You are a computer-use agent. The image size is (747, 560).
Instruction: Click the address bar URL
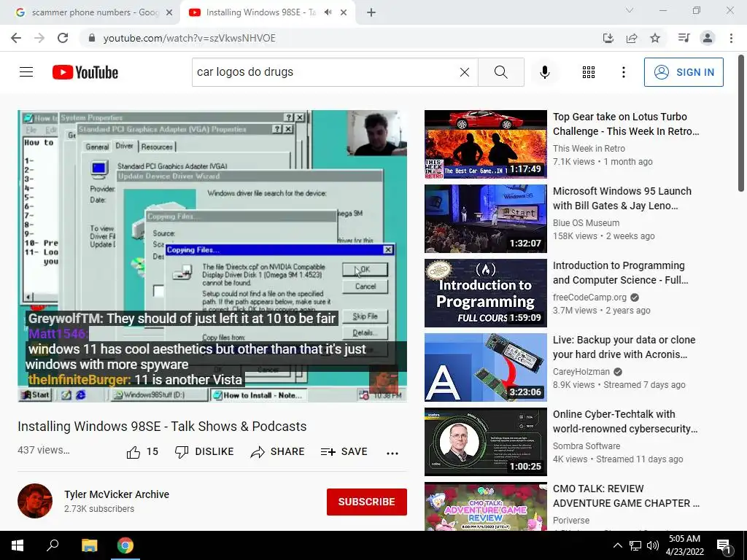click(190, 38)
